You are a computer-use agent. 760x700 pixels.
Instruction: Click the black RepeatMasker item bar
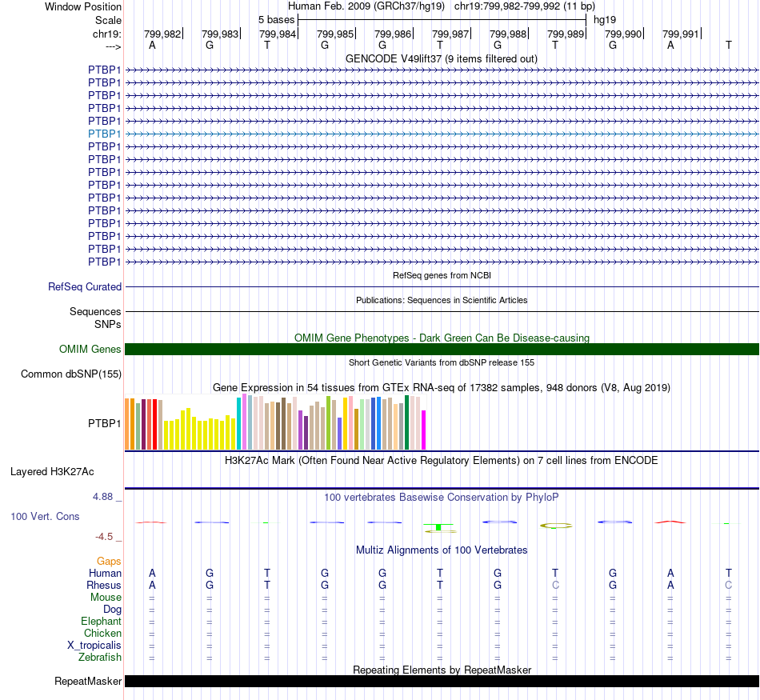point(442,681)
